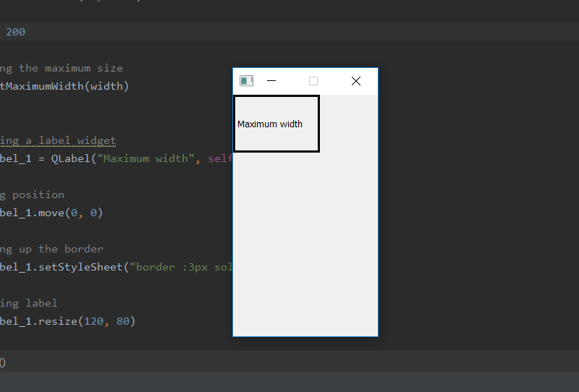Image resolution: width=579 pixels, height=392 pixels.
Task: Click the PyQt window's title bar icon
Action: coord(246,81)
